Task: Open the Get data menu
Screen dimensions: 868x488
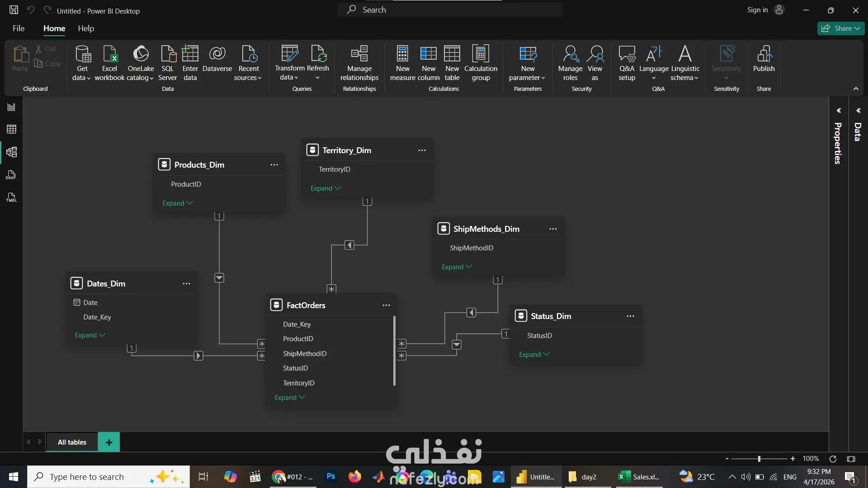Action: [x=82, y=63]
